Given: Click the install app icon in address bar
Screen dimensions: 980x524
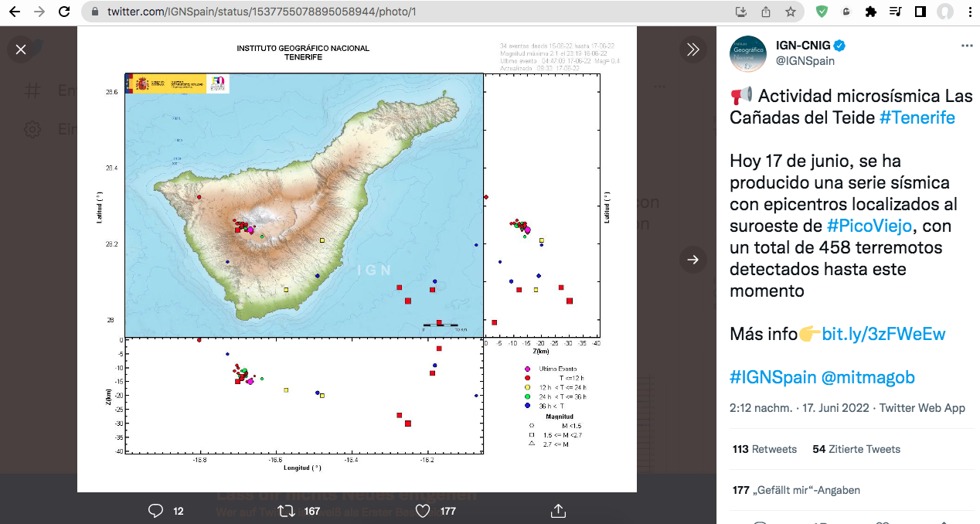Looking at the screenshot, I should 741,12.
